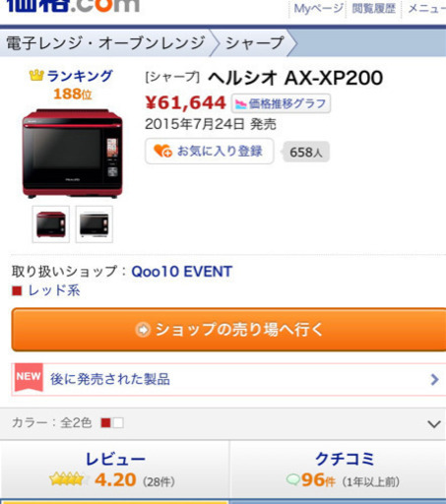Select the red color swatch
Viewport: 446px width, 504px height.
[106, 423]
